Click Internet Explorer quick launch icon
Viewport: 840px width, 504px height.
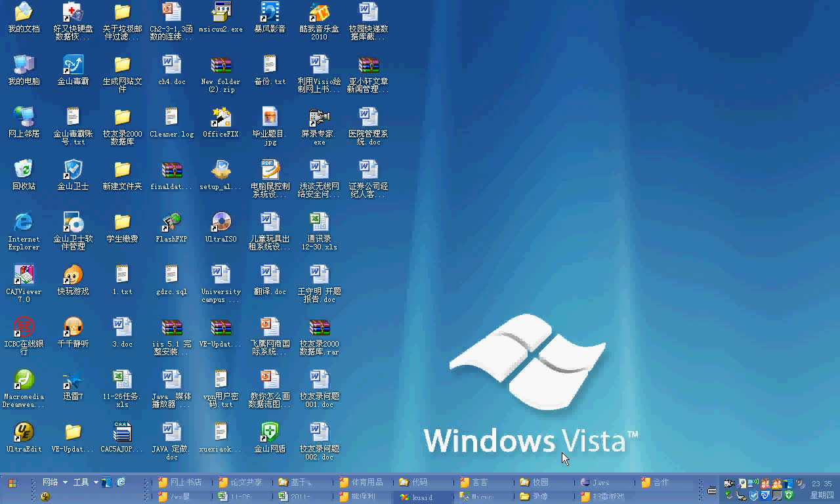(121, 482)
